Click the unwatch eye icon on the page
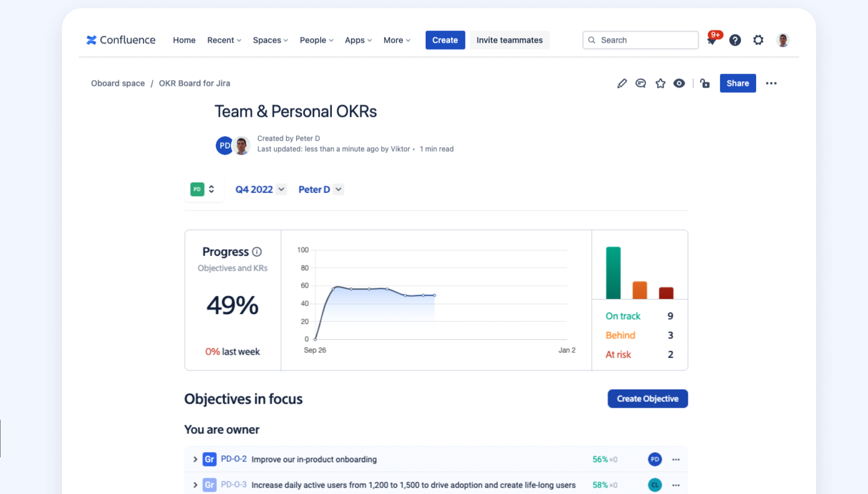 tap(679, 83)
